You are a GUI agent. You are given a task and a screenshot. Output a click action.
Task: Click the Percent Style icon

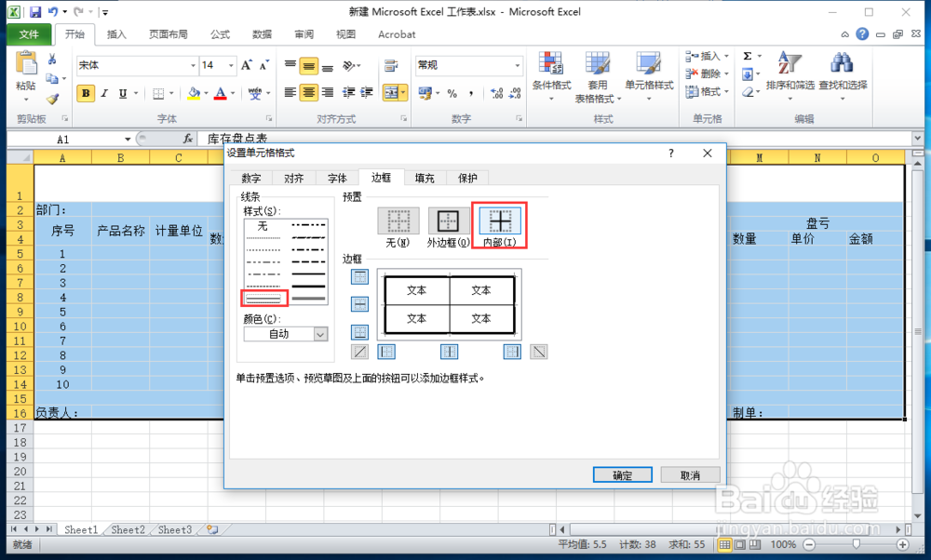[452, 93]
